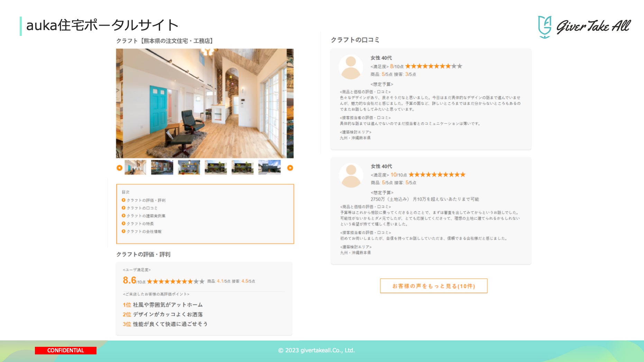Viewport: 644px width, 362px height.
Task: Click the お客様の声をもっと見る(10件) button
Action: tap(434, 286)
